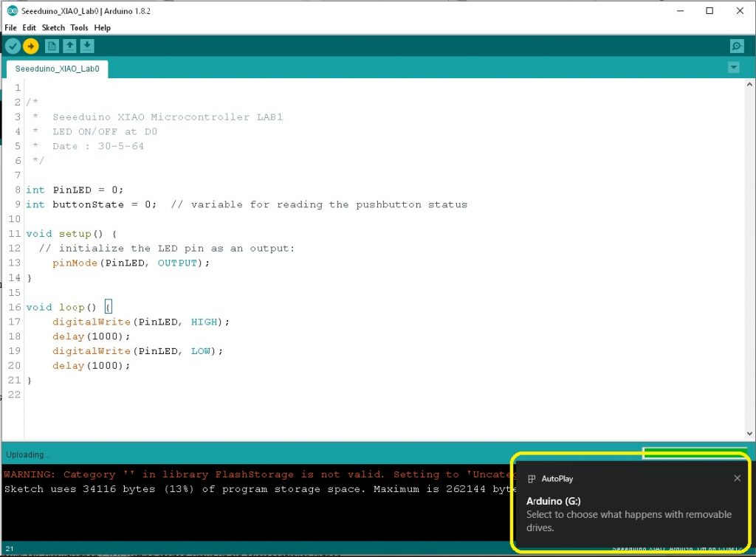Screen dimensions: 756x557
Task: Click the 'int PinLED = 0;' code line
Action: [x=75, y=190]
